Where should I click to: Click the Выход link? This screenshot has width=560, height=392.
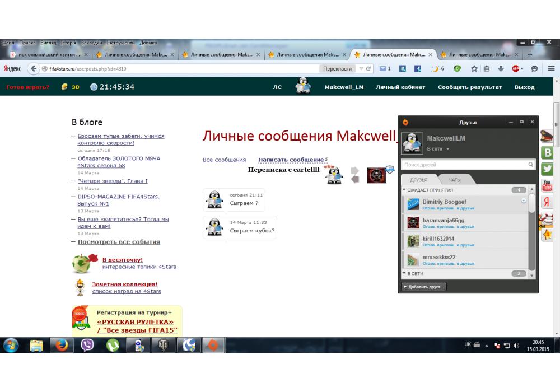tap(524, 87)
